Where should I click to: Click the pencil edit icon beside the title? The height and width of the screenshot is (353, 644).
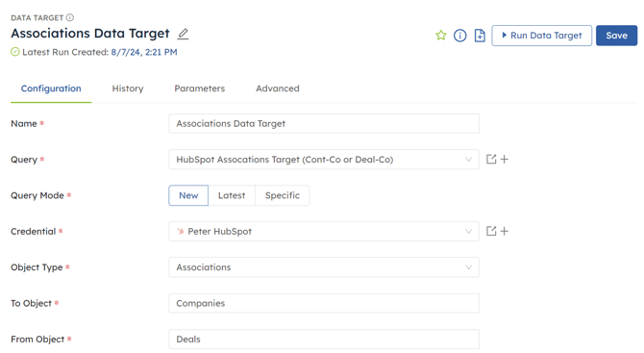183,34
